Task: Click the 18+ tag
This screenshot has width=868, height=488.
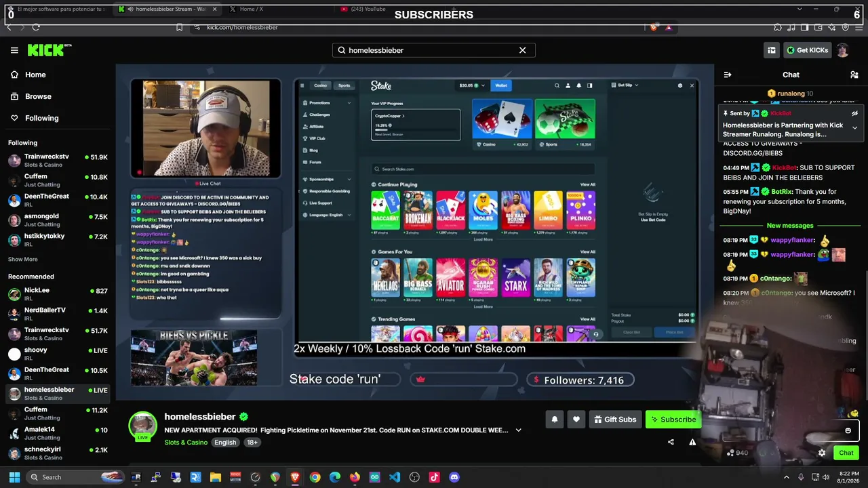Action: (x=252, y=443)
